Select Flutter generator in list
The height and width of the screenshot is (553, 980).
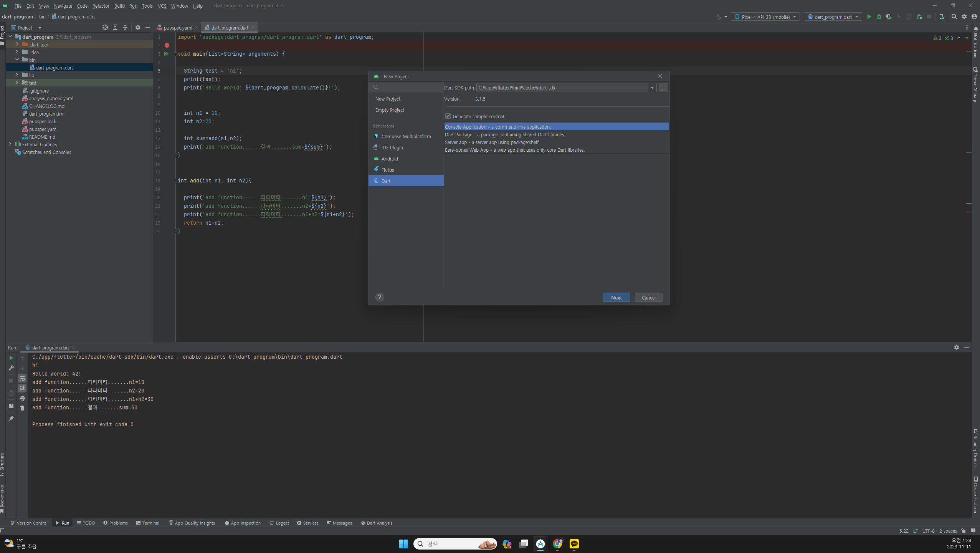388,170
